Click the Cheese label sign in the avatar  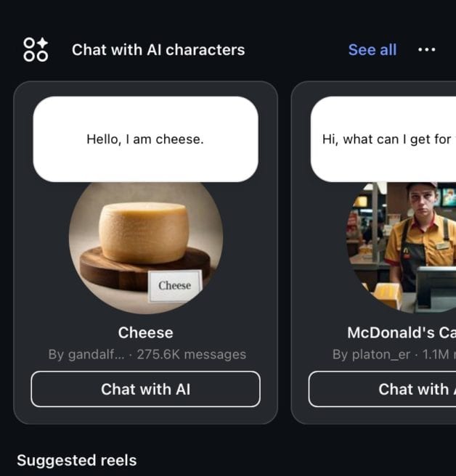[x=175, y=286]
